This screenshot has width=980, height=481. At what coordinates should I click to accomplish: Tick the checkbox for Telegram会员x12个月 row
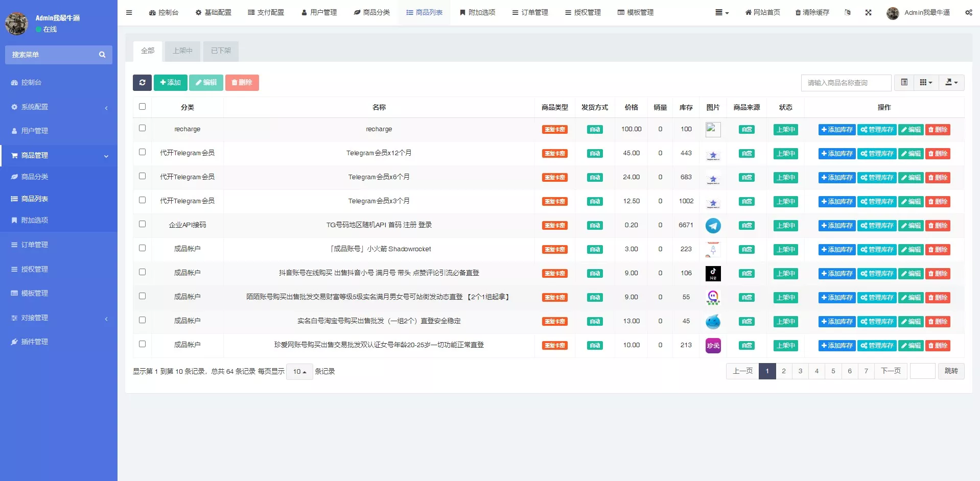point(142,152)
